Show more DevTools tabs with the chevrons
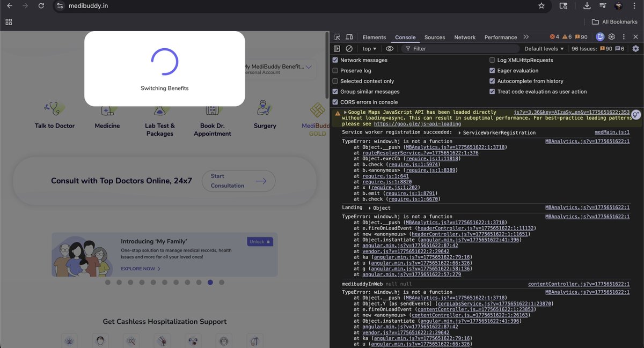644x348 pixels. tap(526, 37)
